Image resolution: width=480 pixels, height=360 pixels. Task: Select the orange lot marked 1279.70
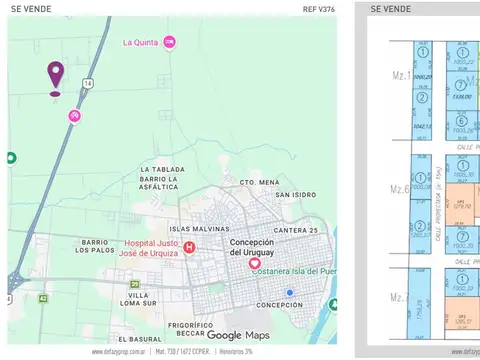click(x=460, y=204)
